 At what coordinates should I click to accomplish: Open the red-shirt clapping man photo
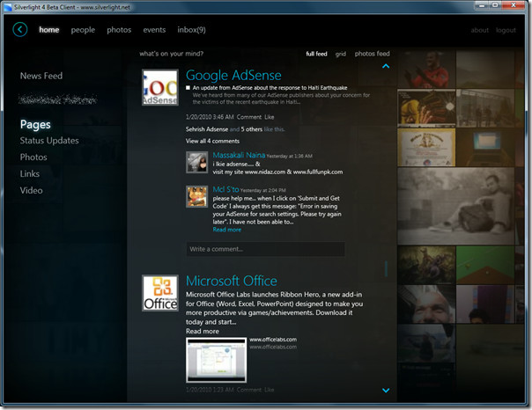pos(426,70)
